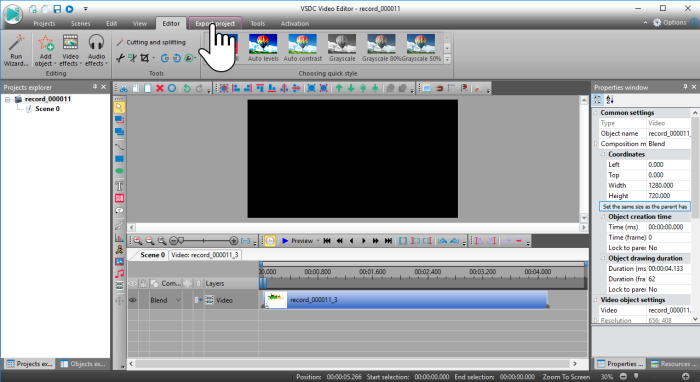The width and height of the screenshot is (700, 382).
Task: Select the Line curve tool
Action: pos(119,146)
